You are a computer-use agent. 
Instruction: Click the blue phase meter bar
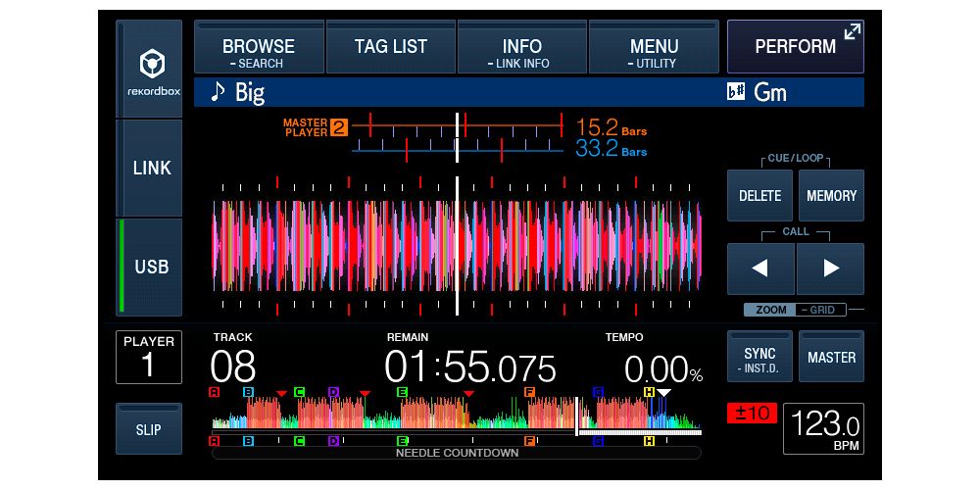[457, 150]
